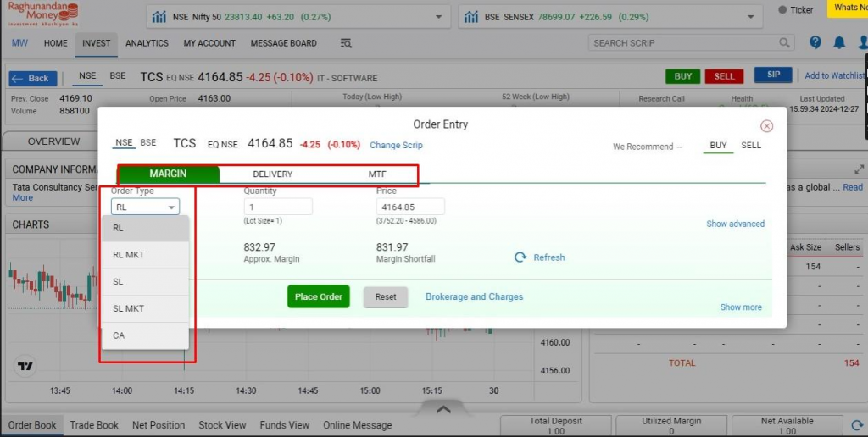
Task: Open Brokerage and Charges link
Action: coord(474,296)
